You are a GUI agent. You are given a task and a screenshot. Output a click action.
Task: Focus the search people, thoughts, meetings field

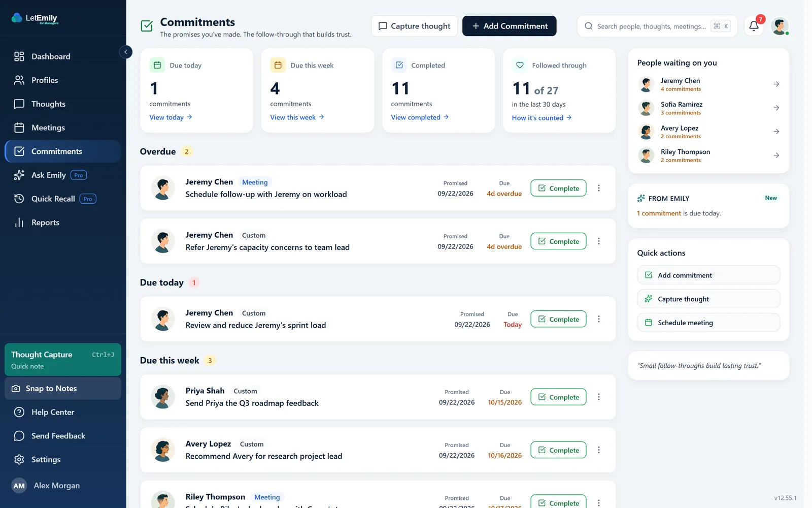pos(657,26)
